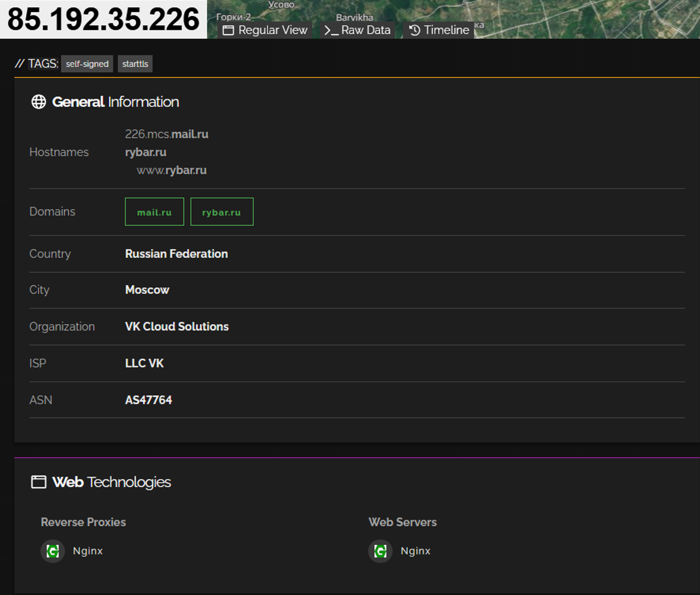
Task: Click the Nginx icon under Reverse Proxies
Action: (52, 552)
